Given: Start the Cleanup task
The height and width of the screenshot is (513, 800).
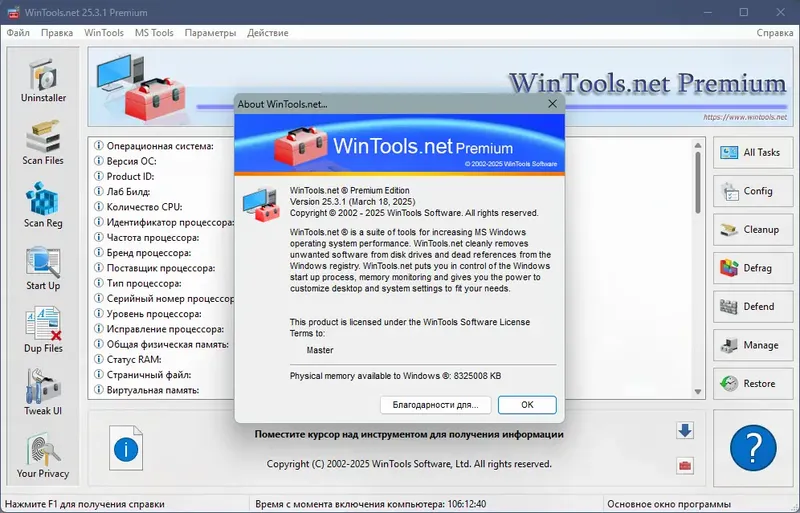Looking at the screenshot, I should coord(753,230).
